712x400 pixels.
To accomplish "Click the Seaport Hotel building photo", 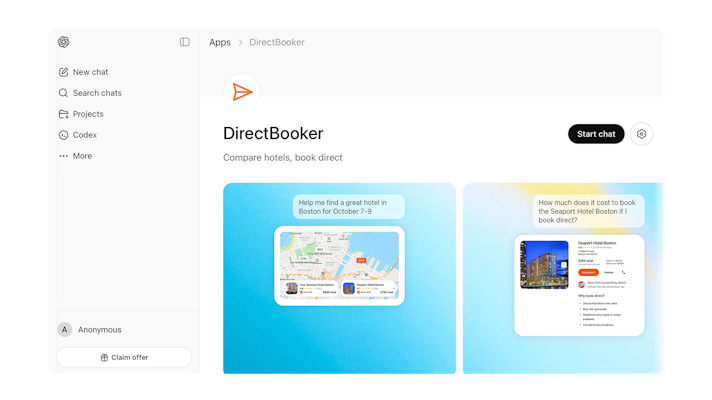I will pos(544,265).
